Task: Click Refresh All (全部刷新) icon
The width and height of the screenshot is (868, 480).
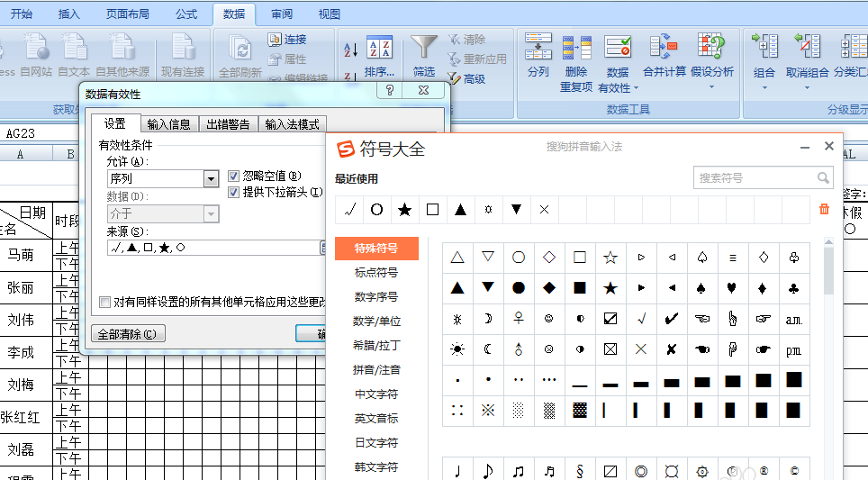Action: pyautogui.click(x=240, y=48)
